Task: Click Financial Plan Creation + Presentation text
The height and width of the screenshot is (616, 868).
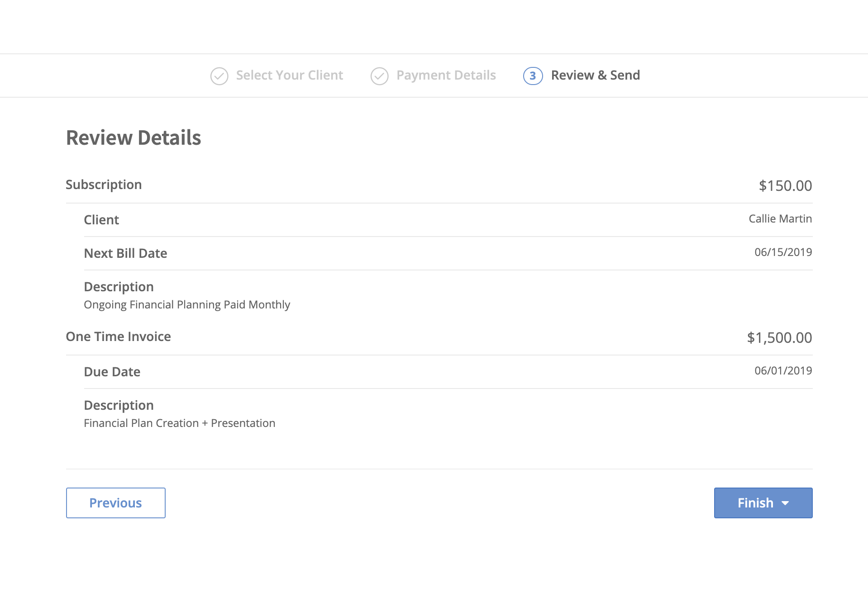Action: click(x=179, y=423)
